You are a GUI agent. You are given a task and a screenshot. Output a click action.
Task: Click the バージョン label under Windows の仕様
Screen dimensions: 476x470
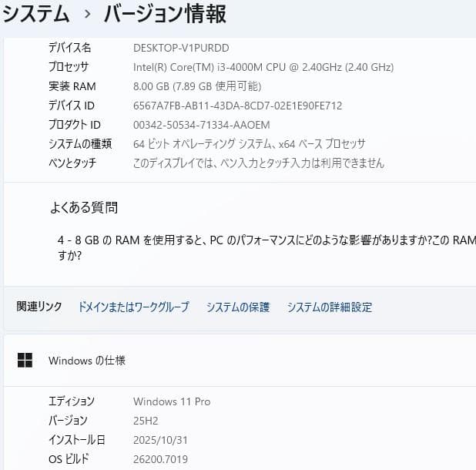pos(68,421)
